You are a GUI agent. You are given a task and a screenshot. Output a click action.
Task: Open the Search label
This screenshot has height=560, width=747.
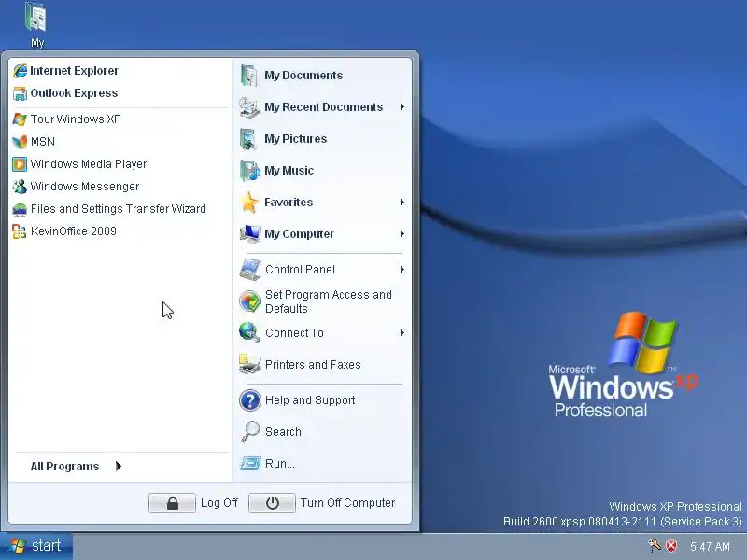[284, 432]
